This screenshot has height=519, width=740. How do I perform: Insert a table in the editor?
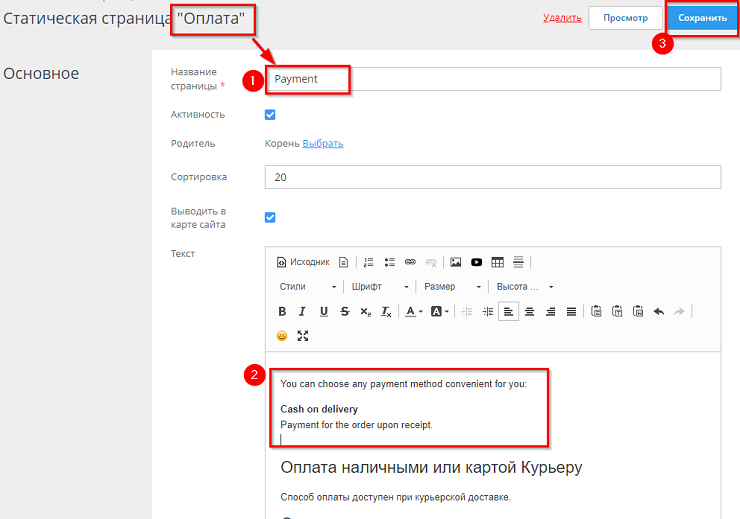click(497, 262)
